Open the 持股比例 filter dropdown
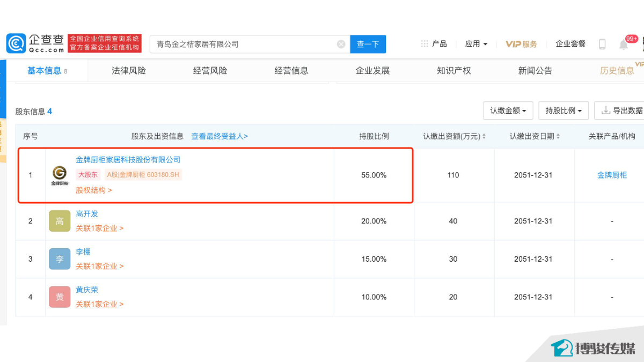This screenshot has height=362, width=644. pyautogui.click(x=563, y=110)
